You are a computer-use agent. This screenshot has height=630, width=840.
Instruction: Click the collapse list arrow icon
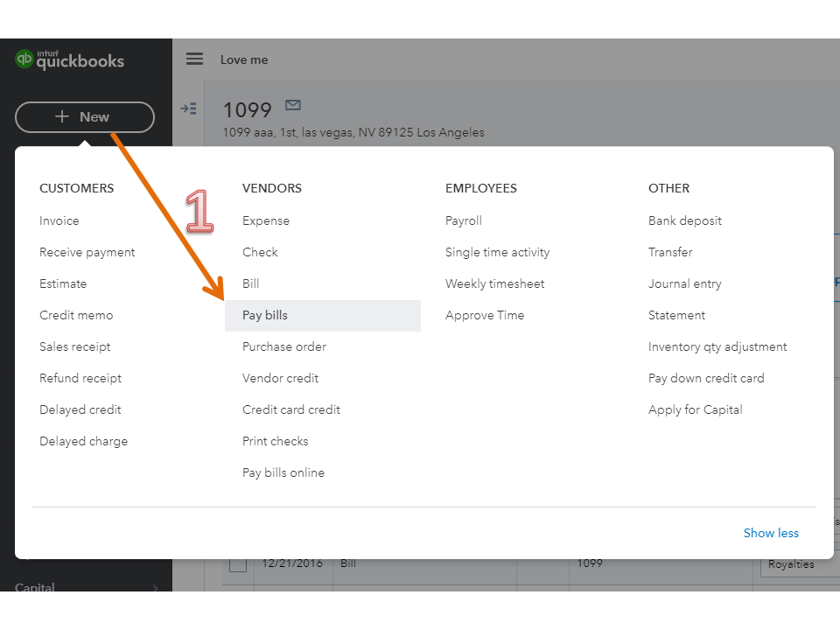(189, 108)
